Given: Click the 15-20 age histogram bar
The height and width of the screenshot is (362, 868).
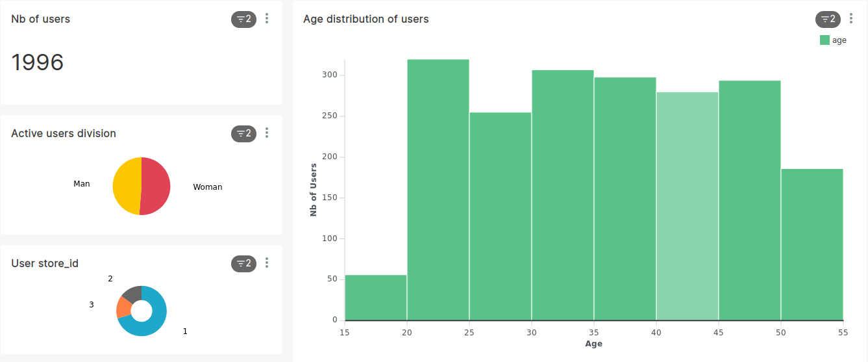Looking at the screenshot, I should 376,298.
